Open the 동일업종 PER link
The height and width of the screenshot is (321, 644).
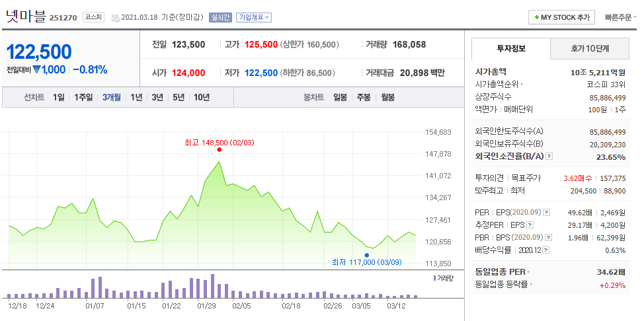click(x=500, y=271)
